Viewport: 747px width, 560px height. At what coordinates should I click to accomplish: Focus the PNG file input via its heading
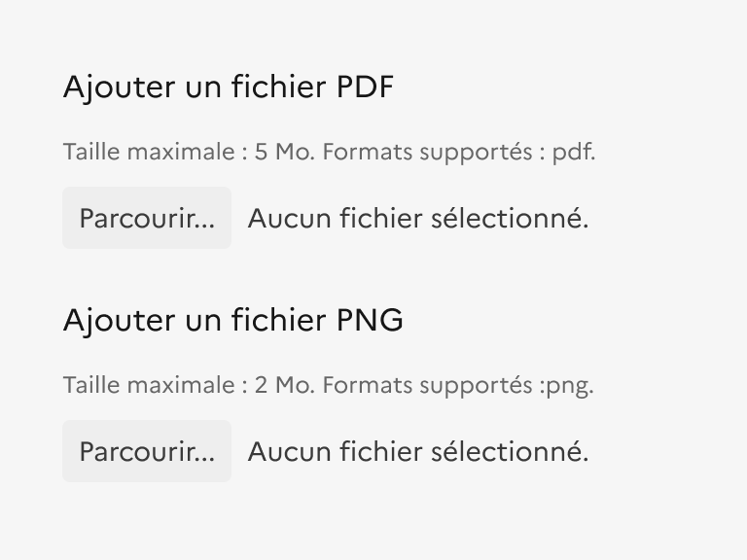(x=232, y=321)
